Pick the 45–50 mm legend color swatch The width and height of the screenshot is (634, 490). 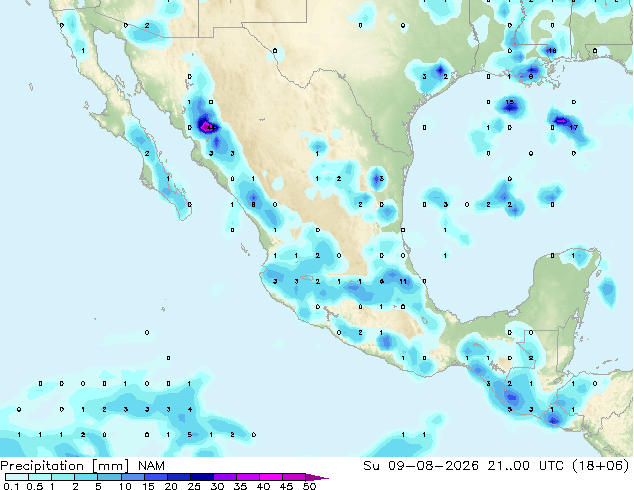coord(293,477)
